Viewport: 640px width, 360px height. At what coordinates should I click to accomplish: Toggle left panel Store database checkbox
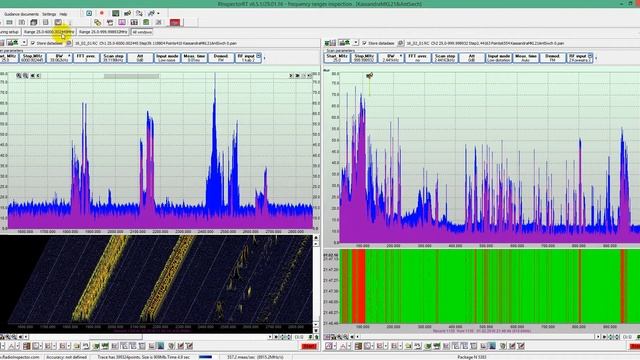pos(33,43)
